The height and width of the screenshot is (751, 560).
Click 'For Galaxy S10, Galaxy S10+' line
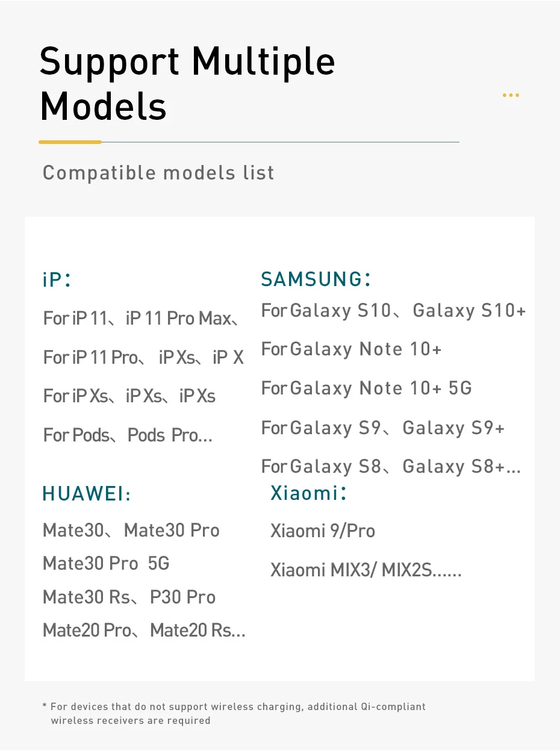click(393, 311)
